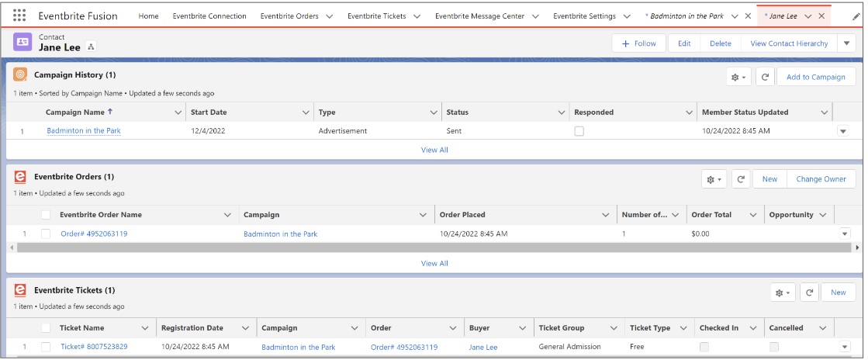Image resolution: width=868 pixels, height=360 pixels.
Task: Toggle the Responded checkbox for Badminton campaign
Action: tap(579, 131)
